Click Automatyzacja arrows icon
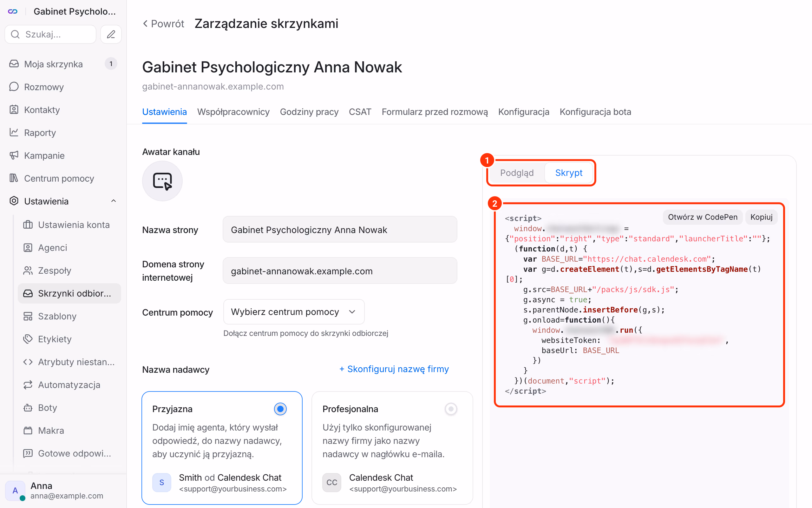The width and height of the screenshot is (812, 508). (28, 385)
